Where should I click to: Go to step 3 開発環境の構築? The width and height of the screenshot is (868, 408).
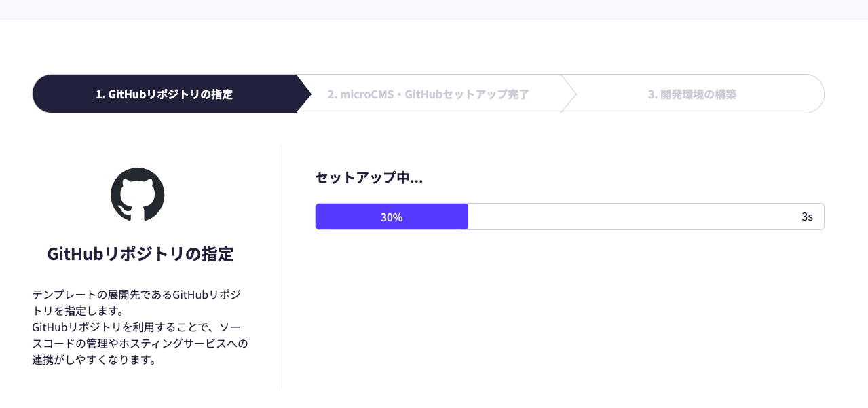click(692, 94)
